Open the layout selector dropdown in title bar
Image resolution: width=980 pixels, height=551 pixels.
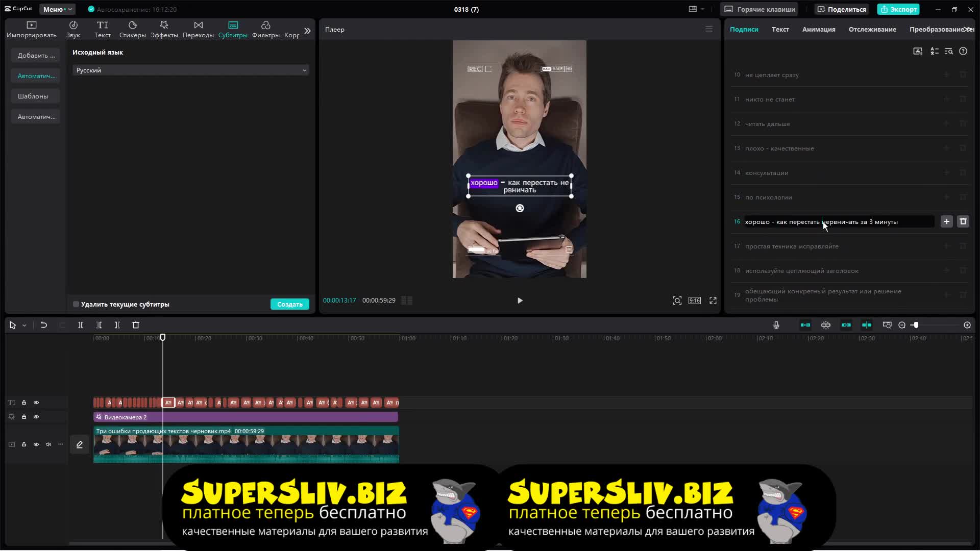(x=696, y=9)
